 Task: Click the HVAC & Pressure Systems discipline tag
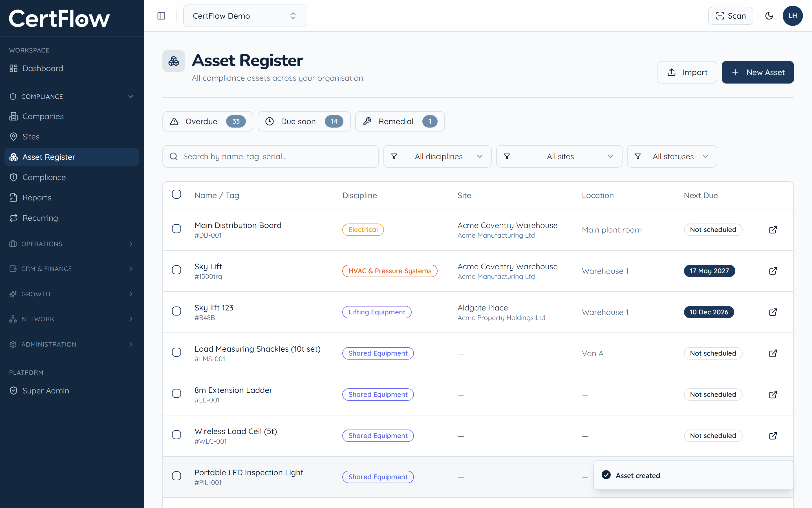pos(390,271)
